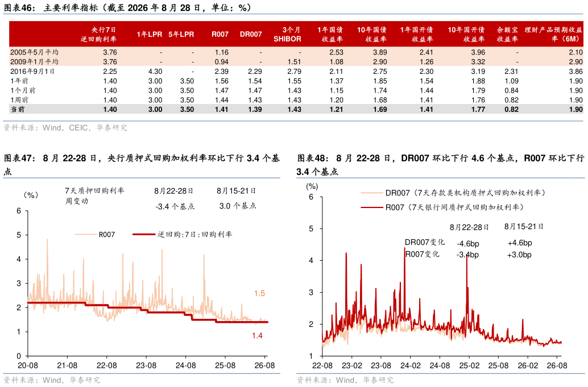Select the 2009年1月平均 row label
588x387 pixels.
pos(34,61)
